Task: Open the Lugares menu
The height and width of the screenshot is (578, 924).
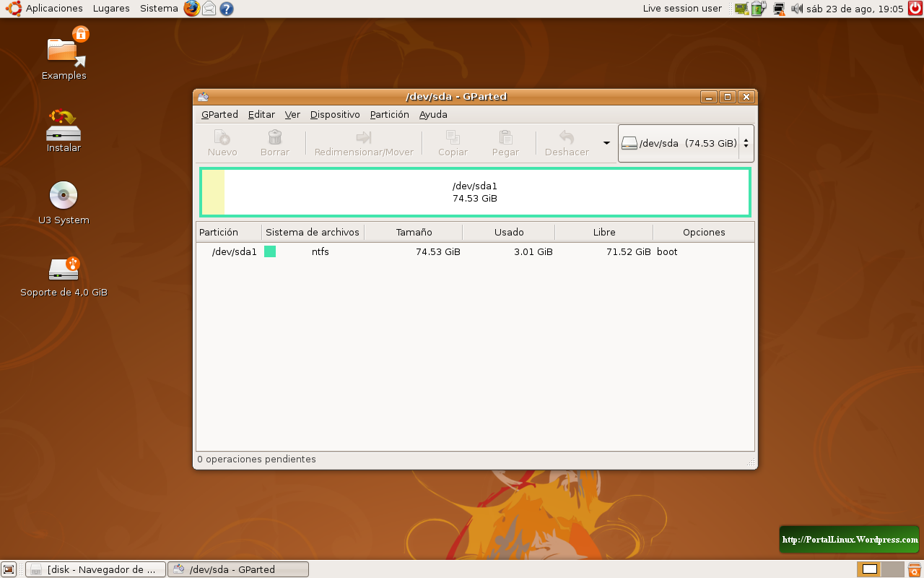Action: click(111, 9)
